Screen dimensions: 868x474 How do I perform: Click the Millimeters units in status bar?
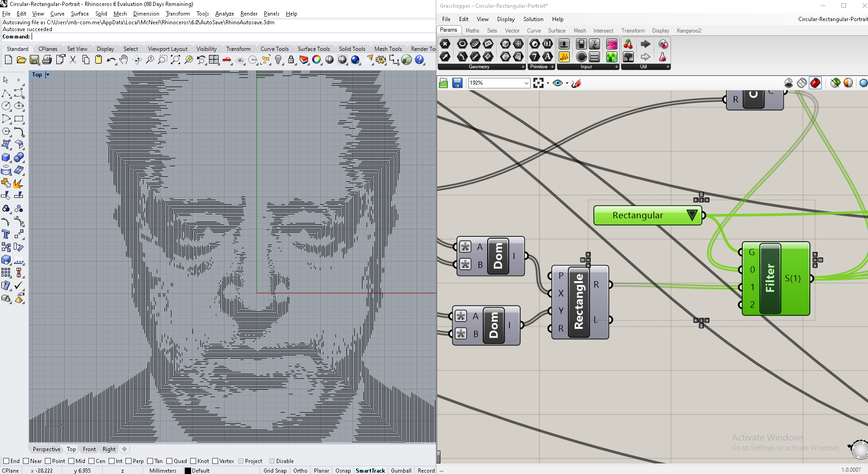[163, 470]
